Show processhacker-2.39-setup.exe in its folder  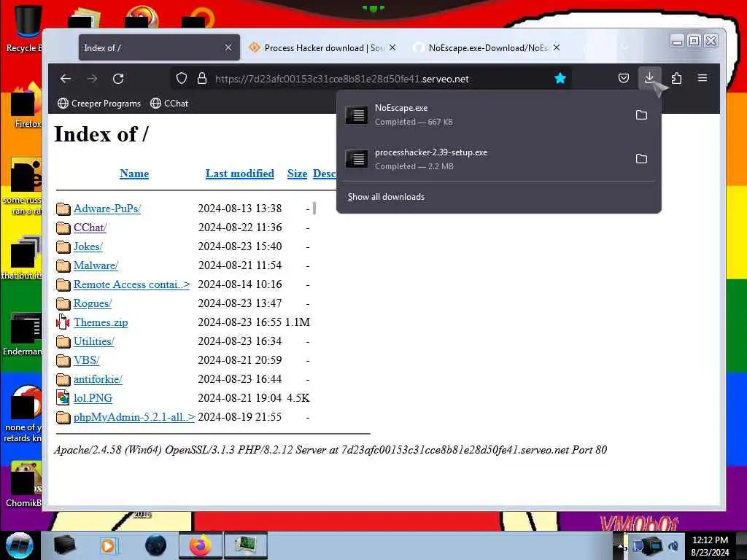click(x=641, y=158)
